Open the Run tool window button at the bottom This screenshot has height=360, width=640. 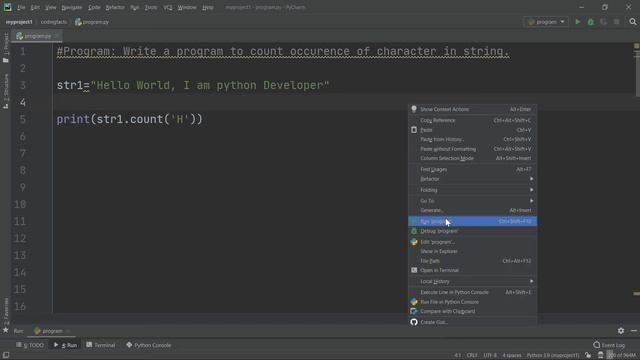tap(65, 345)
